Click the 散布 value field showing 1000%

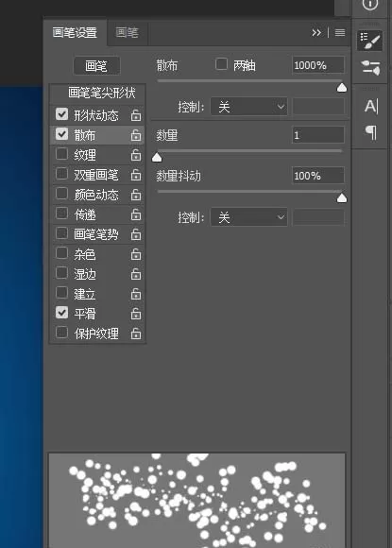pos(318,65)
